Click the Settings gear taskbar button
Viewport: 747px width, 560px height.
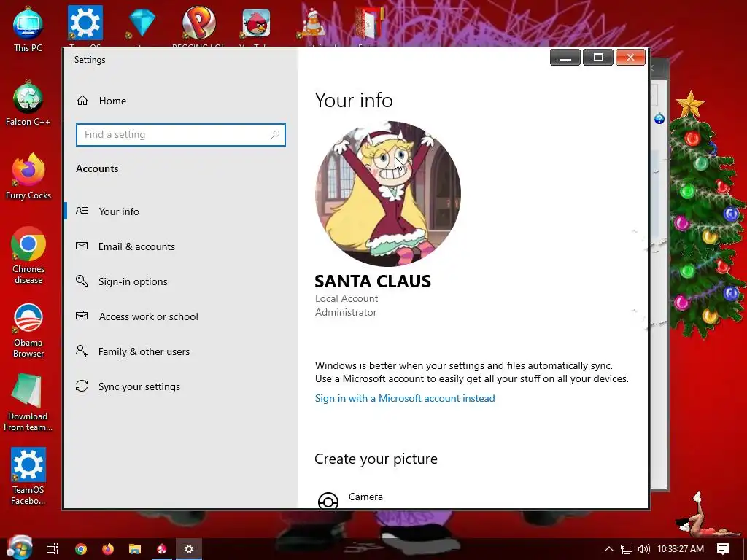pos(189,549)
